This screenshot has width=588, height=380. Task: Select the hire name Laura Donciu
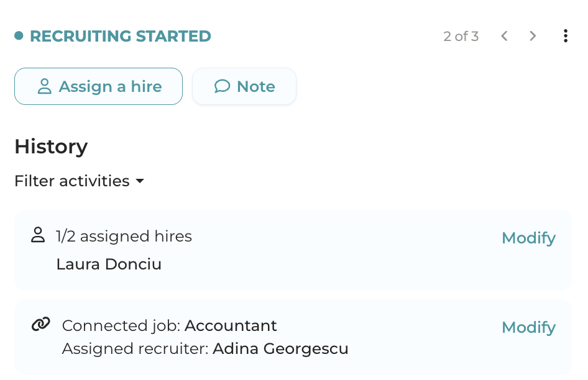pos(109,264)
